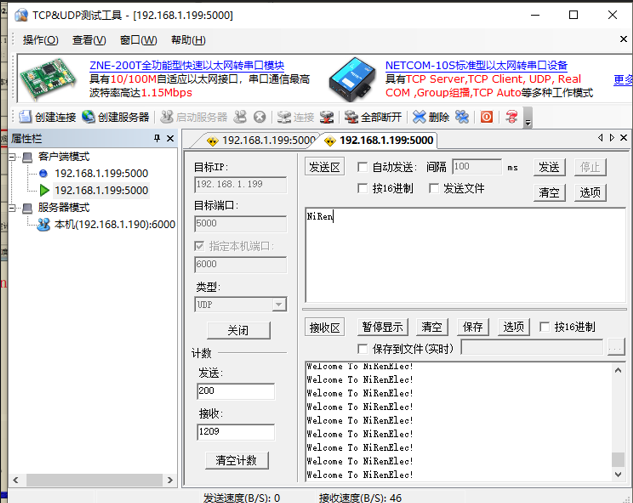Open the 类型 UDP dropdown
The height and width of the screenshot is (503, 633).
click(x=279, y=304)
